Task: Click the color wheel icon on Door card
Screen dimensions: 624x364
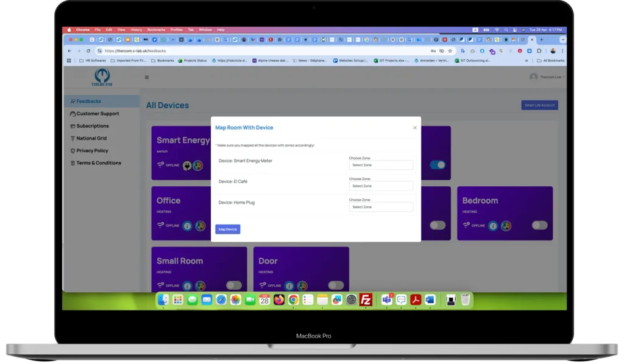Action: [302, 286]
